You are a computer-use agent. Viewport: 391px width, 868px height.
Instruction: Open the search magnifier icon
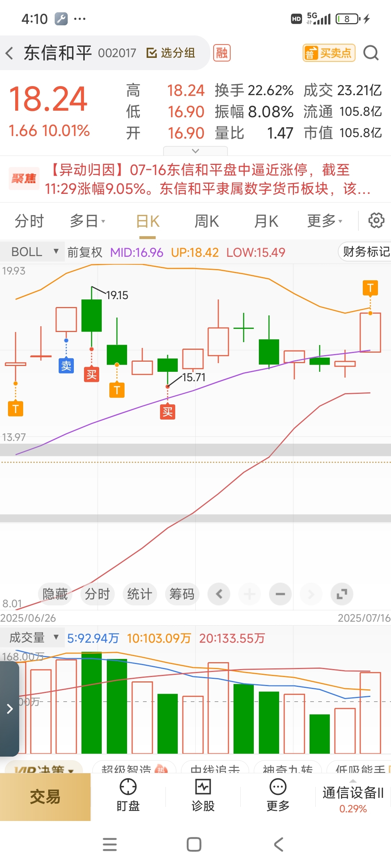(371, 53)
